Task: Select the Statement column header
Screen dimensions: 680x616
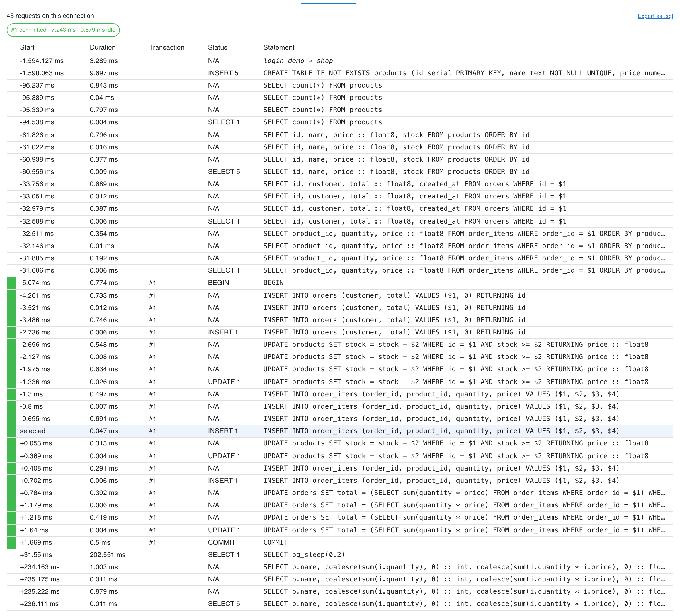Action: pyautogui.click(x=279, y=47)
